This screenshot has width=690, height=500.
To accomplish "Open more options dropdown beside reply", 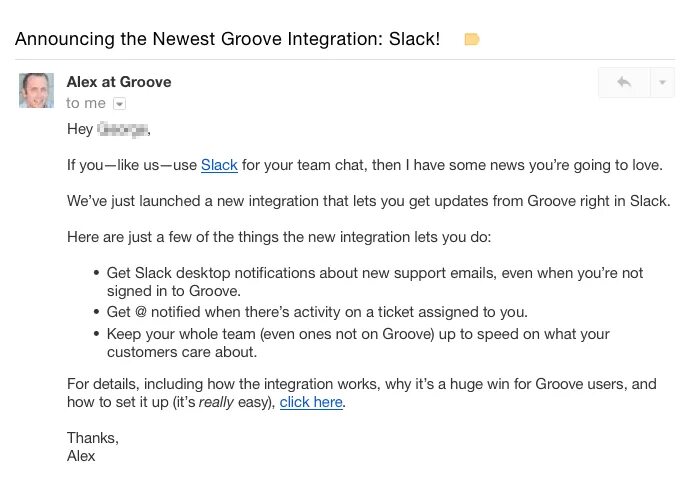I will pyautogui.click(x=662, y=82).
